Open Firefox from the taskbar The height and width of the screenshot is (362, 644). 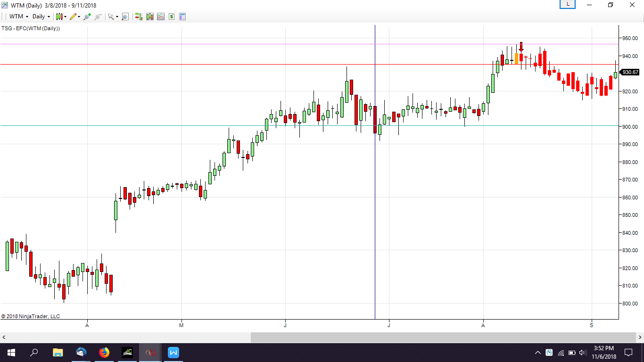pos(104,352)
